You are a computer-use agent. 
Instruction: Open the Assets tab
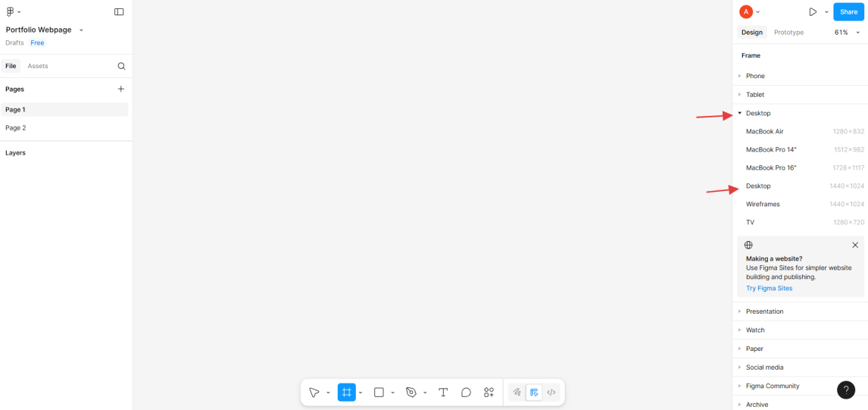click(x=38, y=66)
